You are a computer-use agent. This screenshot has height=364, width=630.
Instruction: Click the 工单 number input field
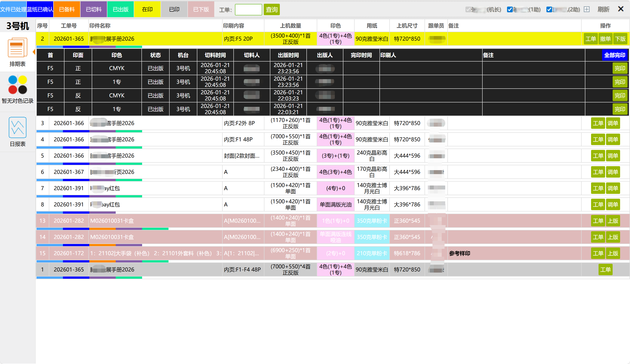248,9
